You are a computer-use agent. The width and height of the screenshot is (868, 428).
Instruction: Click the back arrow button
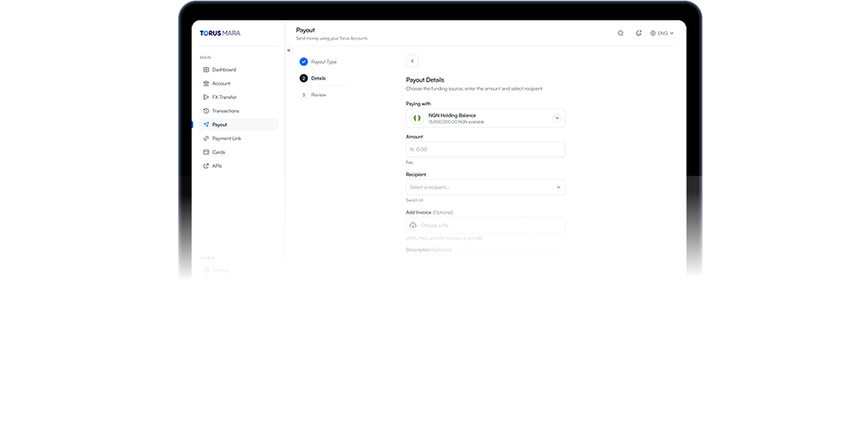tap(412, 61)
